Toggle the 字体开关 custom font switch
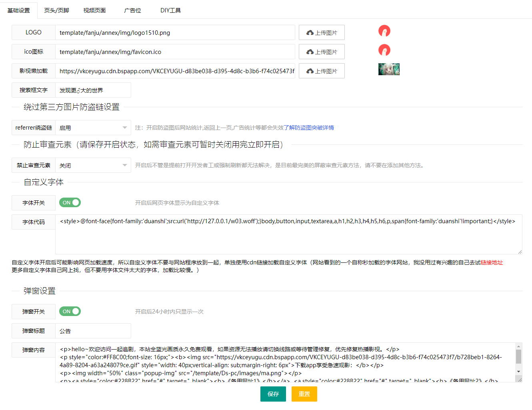The height and width of the screenshot is (410, 532). tap(70, 203)
